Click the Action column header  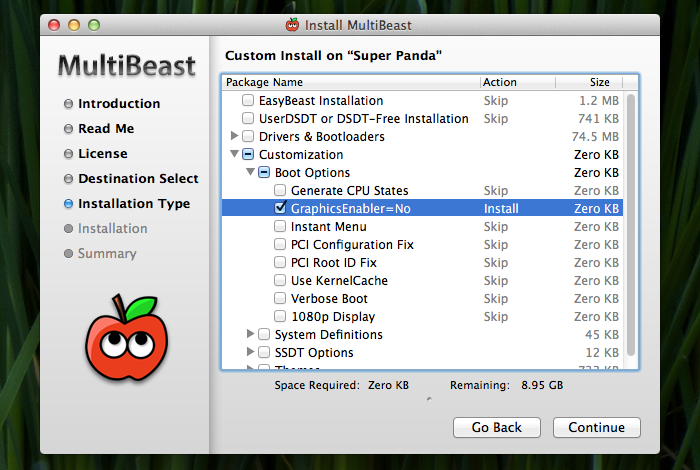click(518, 82)
